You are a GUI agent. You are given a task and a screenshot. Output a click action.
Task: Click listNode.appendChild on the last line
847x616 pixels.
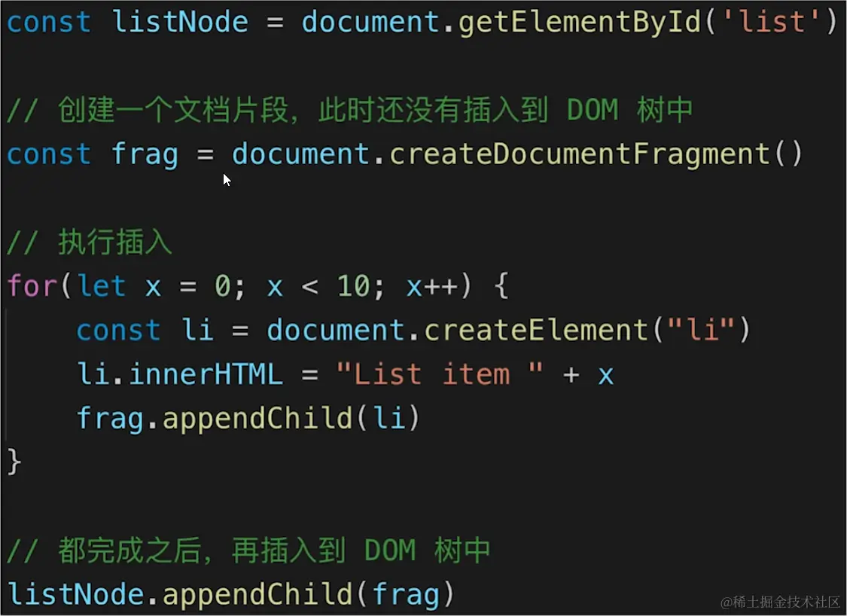coord(180,594)
